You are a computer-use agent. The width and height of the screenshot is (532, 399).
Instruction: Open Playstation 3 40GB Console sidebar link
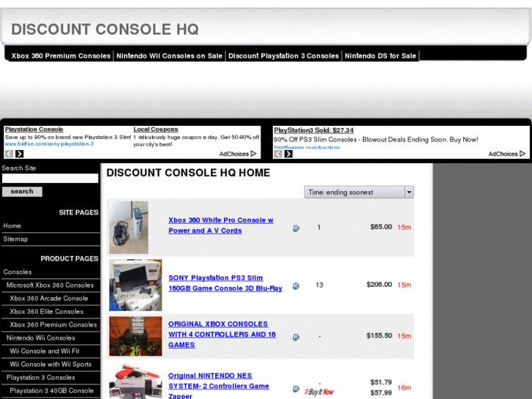51,391
